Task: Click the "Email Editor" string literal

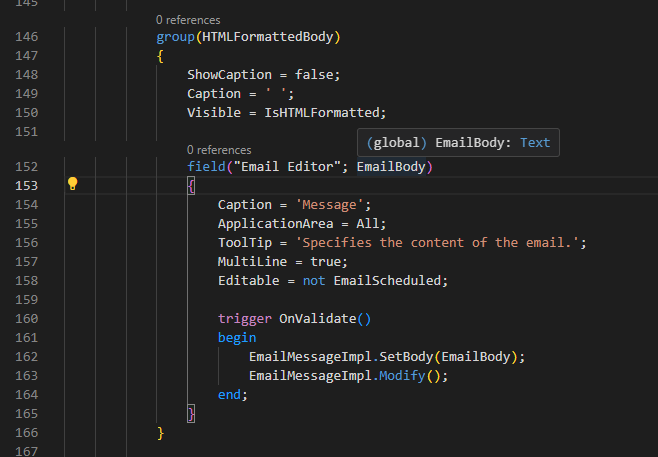Action: [287, 167]
